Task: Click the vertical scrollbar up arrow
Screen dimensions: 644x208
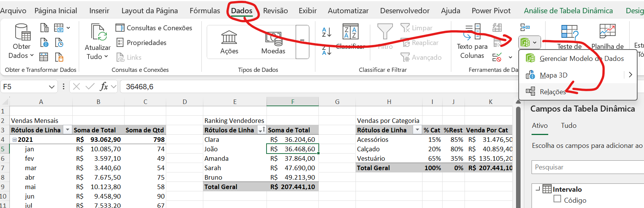Action: click(519, 101)
